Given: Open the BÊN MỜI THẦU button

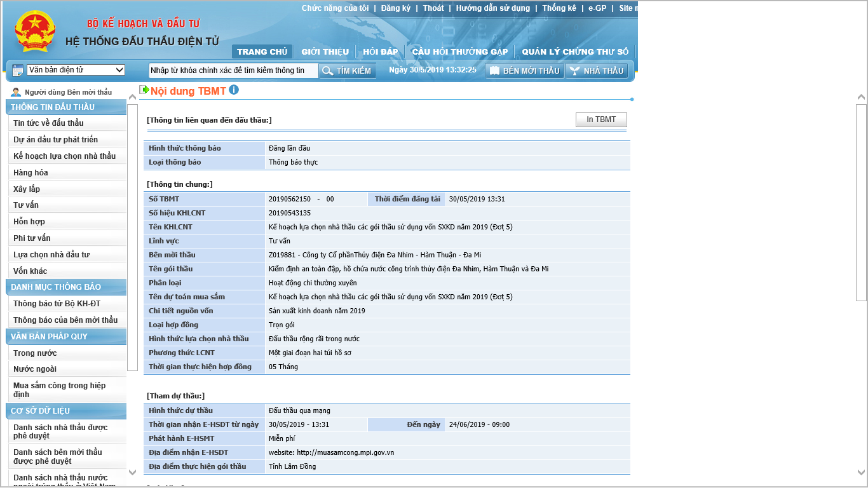Looking at the screenshot, I should (x=524, y=71).
